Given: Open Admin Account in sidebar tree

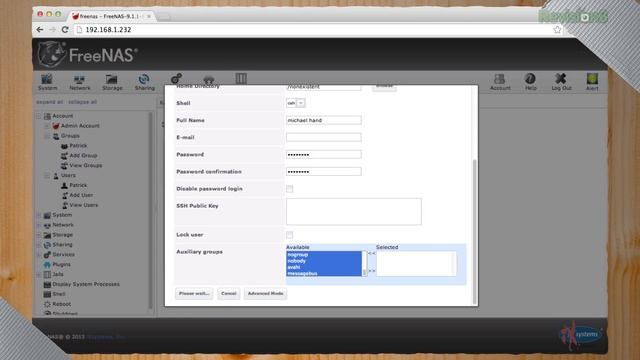Looking at the screenshot, I should click(80, 126).
